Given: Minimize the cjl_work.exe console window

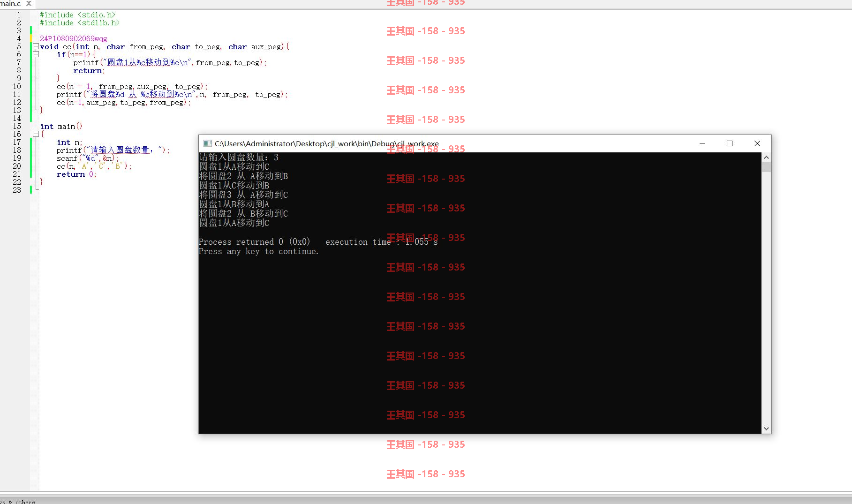Looking at the screenshot, I should 702,143.
